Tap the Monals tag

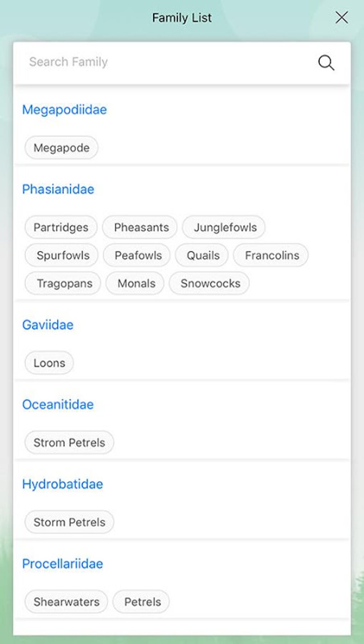[136, 283]
